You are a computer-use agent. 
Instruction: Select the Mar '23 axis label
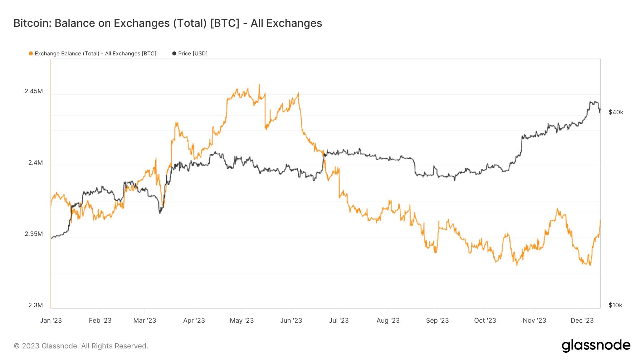[145, 321]
